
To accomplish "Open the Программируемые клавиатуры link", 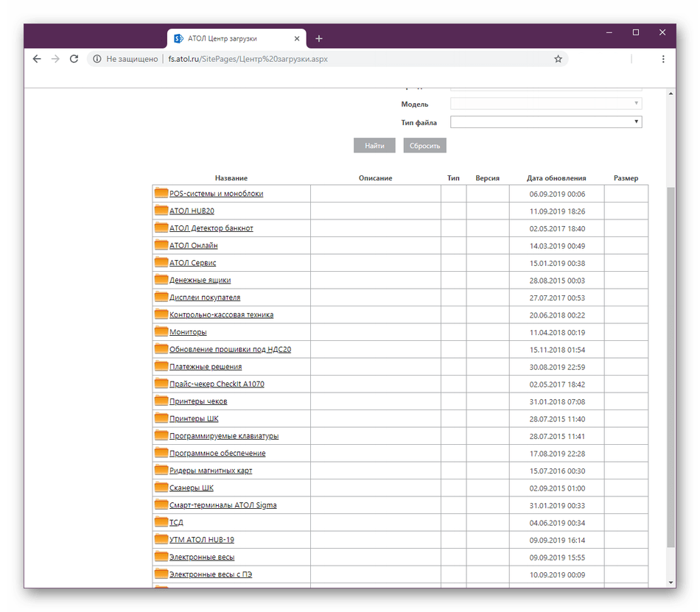I will pos(224,436).
